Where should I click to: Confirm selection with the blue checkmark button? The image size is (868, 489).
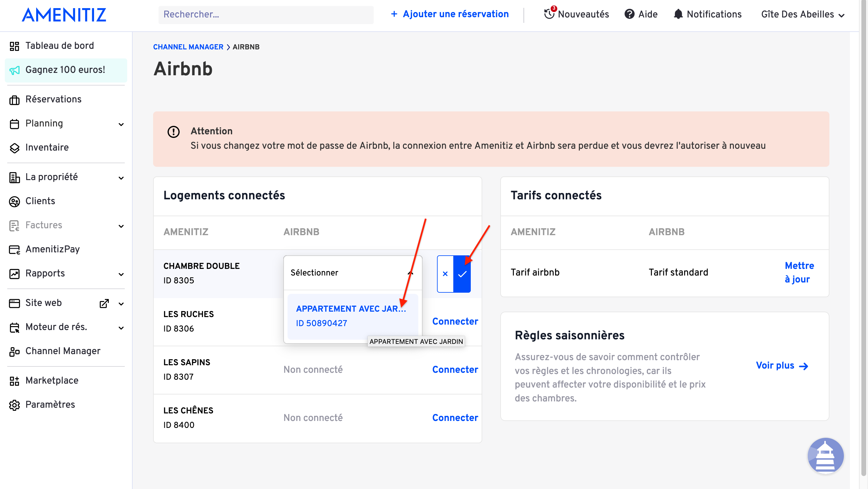[462, 274]
